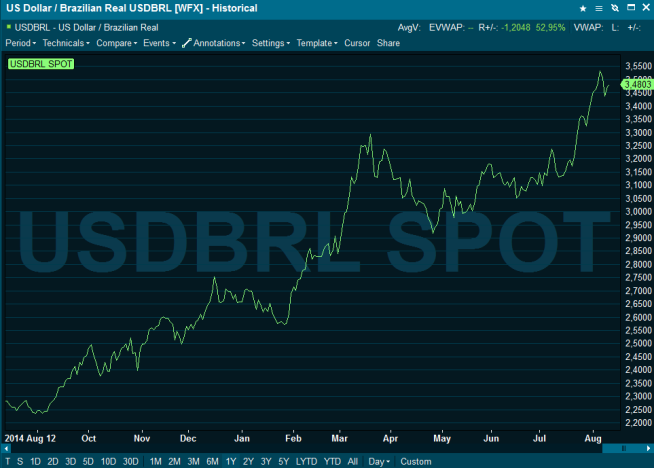Image resolution: width=654 pixels, height=468 pixels.
Task: Click the scrollbar right arrow
Action: pyautogui.click(x=649, y=448)
